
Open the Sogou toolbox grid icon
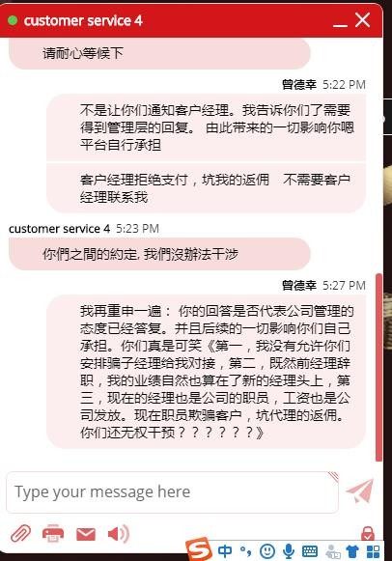(x=374, y=551)
